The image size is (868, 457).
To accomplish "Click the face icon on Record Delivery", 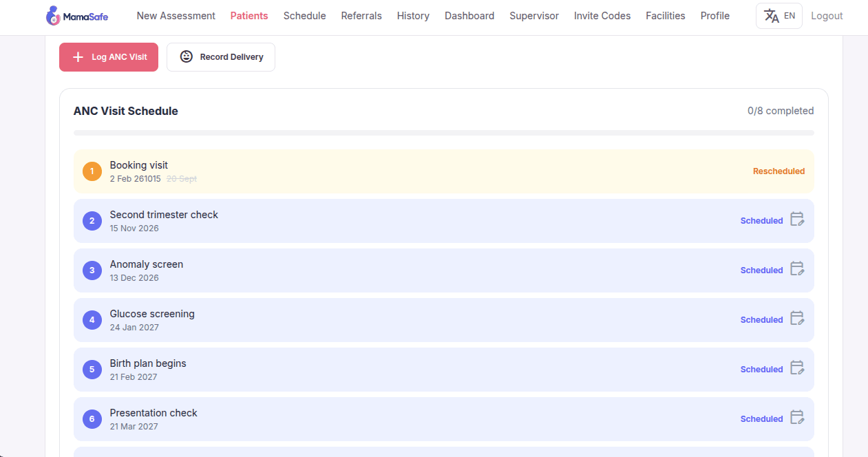I will pyautogui.click(x=187, y=56).
